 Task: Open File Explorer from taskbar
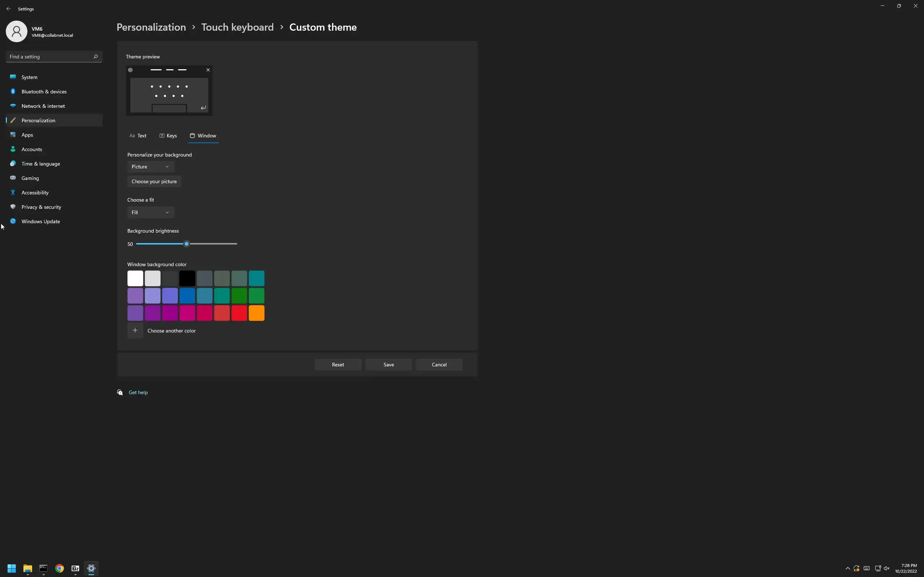click(x=27, y=568)
